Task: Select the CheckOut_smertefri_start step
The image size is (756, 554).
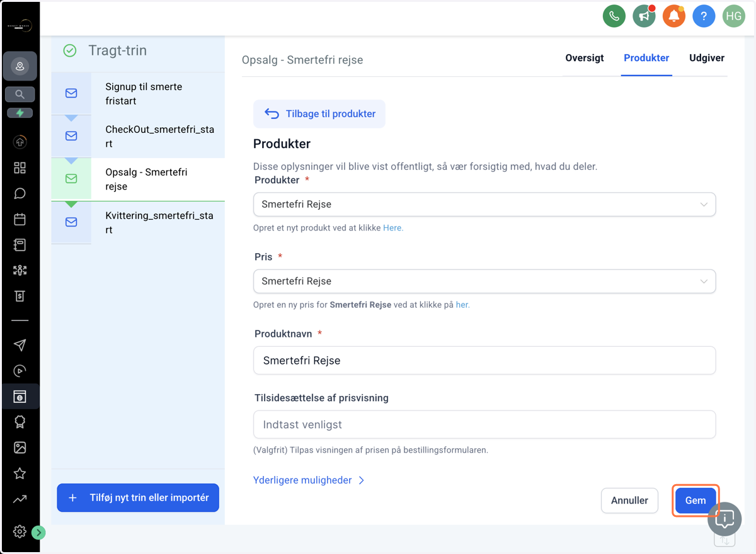Action: pyautogui.click(x=138, y=137)
